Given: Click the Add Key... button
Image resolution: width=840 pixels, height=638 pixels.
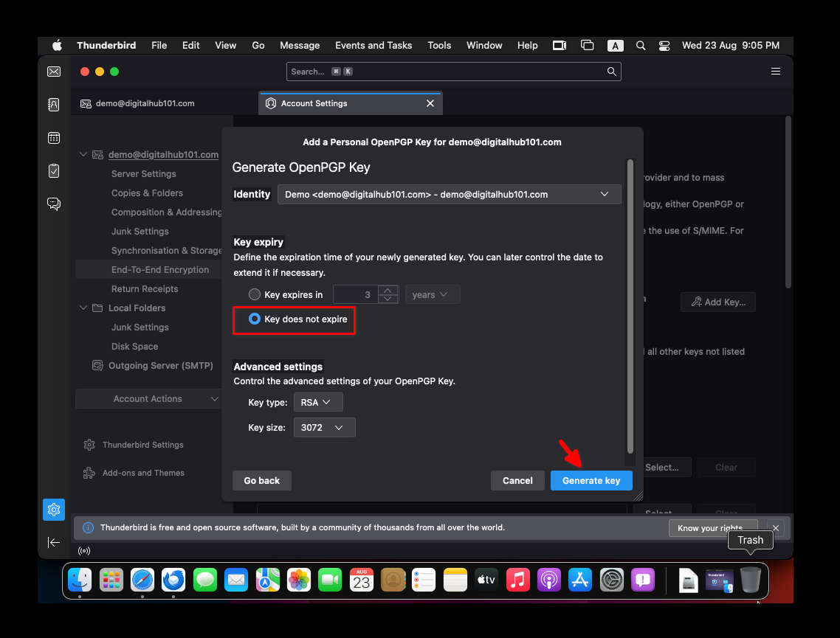Looking at the screenshot, I should click(718, 302).
